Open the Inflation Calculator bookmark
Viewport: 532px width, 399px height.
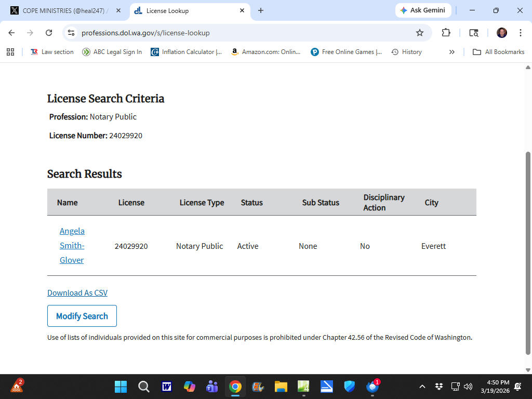click(186, 52)
